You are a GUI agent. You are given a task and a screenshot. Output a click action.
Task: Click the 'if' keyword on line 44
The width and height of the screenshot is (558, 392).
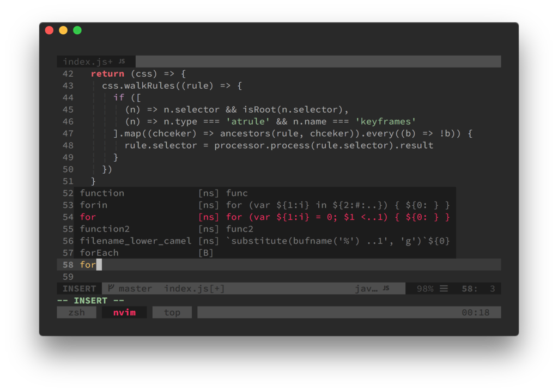coord(119,97)
